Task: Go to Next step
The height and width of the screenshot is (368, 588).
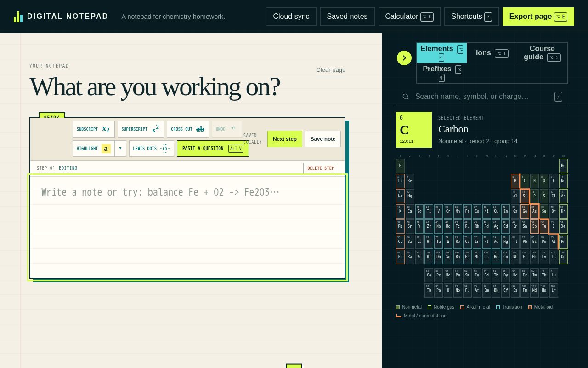Action: coord(285,139)
